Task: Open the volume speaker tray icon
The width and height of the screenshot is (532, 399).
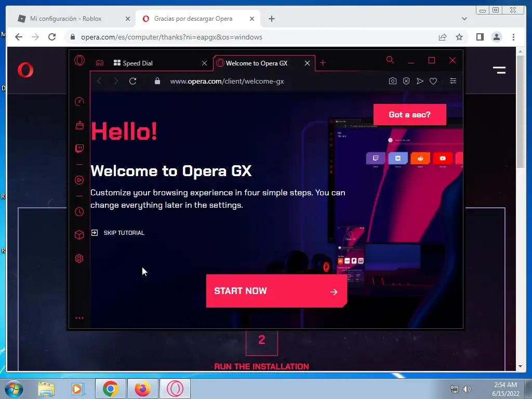Action: click(467, 389)
